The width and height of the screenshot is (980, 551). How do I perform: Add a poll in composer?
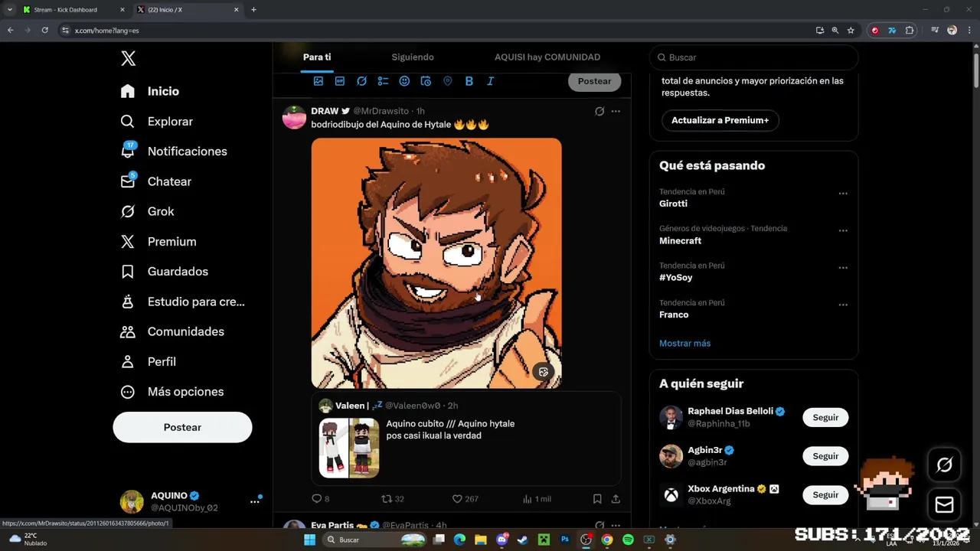pos(383,81)
